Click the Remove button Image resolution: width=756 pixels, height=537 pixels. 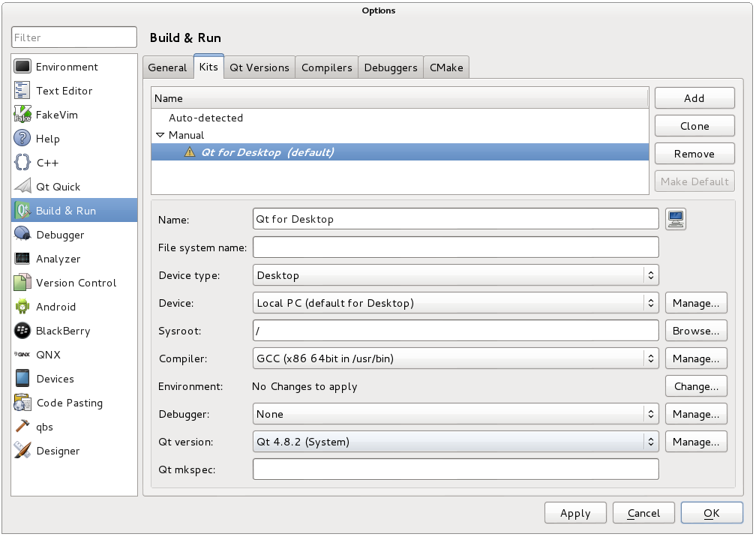694,154
